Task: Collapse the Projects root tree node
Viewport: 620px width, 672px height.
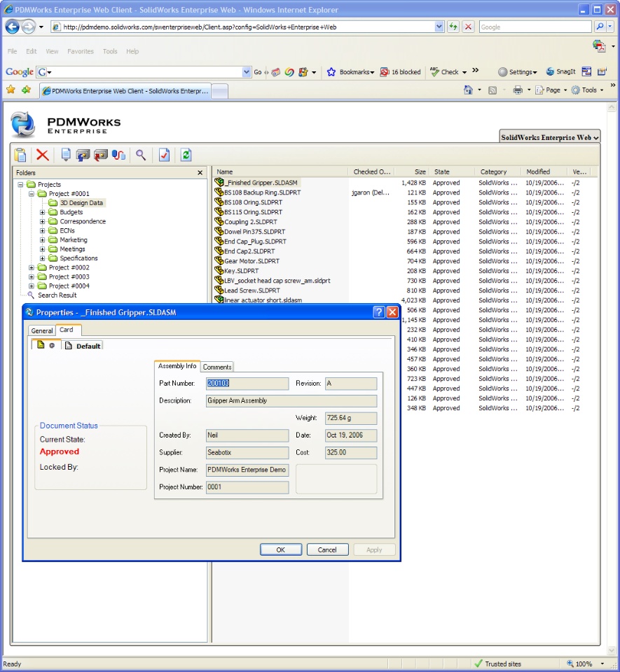Action: [20, 184]
